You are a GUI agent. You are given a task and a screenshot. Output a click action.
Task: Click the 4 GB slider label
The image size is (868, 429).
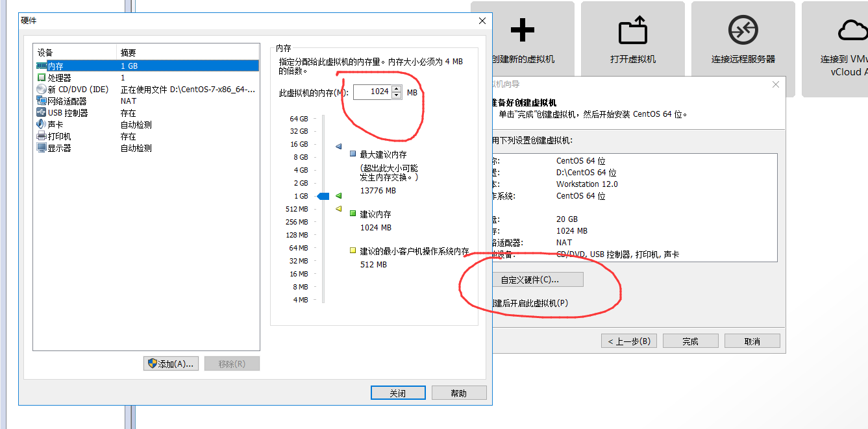click(x=301, y=170)
